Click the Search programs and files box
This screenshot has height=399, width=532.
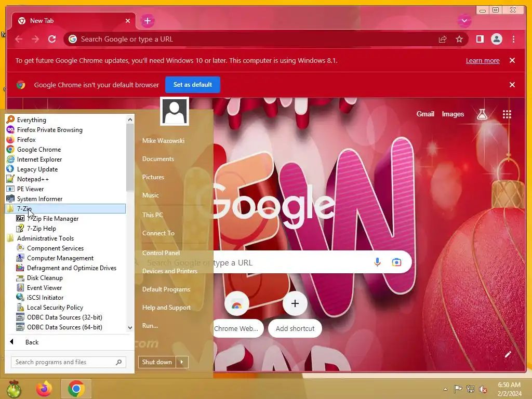[x=68, y=362]
